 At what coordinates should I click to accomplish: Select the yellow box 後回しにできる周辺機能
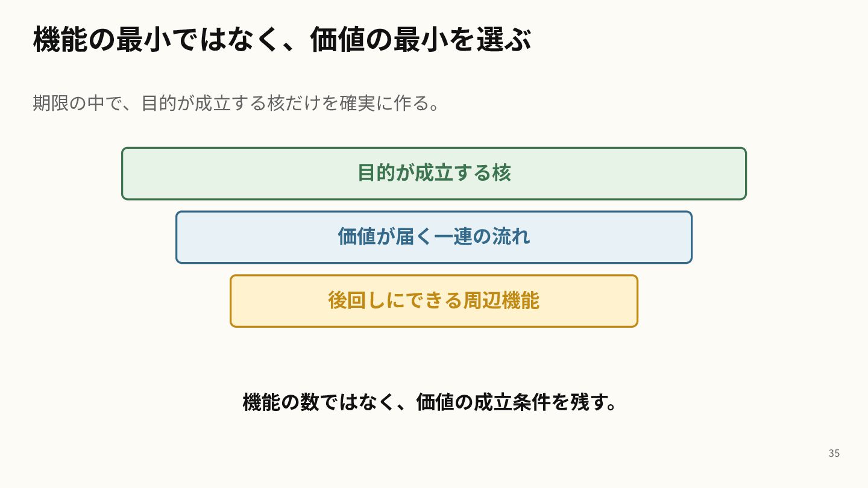pyautogui.click(x=434, y=301)
